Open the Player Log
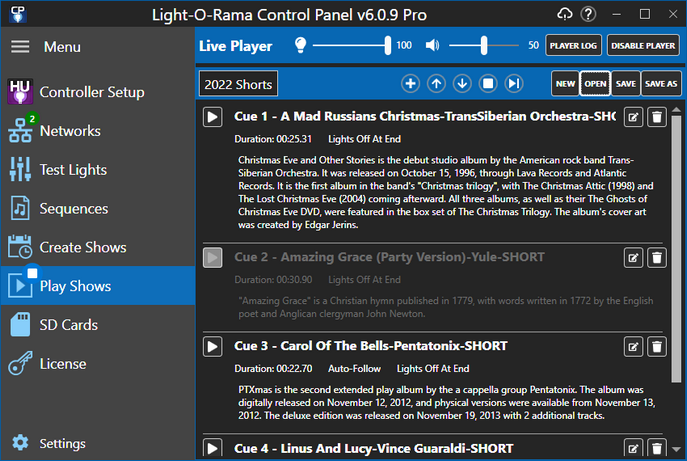The width and height of the screenshot is (687, 461). point(573,46)
